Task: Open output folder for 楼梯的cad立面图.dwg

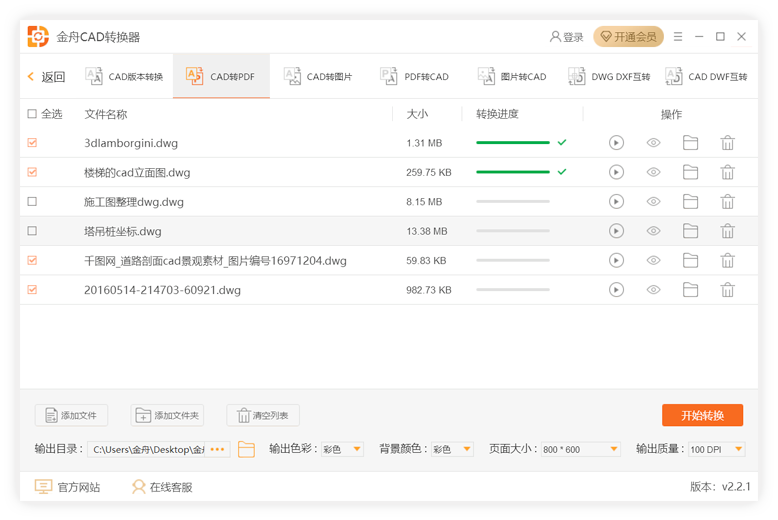Action: [x=690, y=172]
